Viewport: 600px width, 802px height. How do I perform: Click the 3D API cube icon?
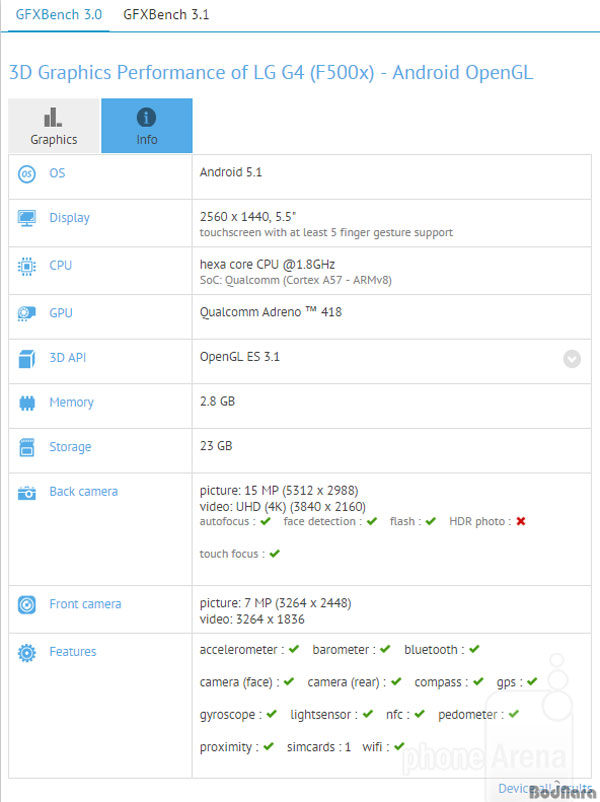[x=27, y=359]
